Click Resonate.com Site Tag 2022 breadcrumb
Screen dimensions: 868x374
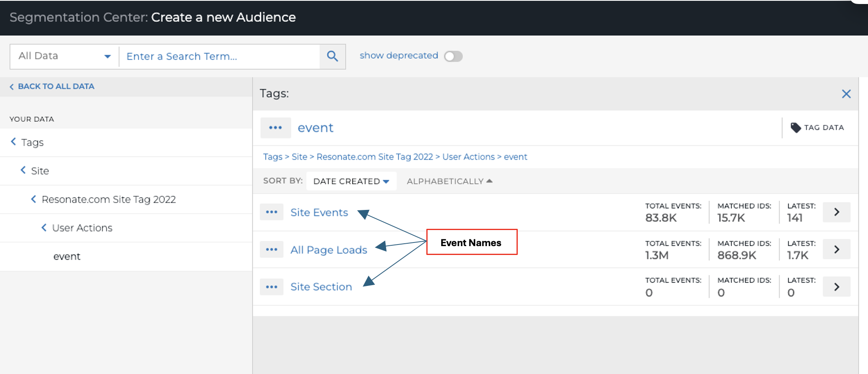click(x=375, y=157)
